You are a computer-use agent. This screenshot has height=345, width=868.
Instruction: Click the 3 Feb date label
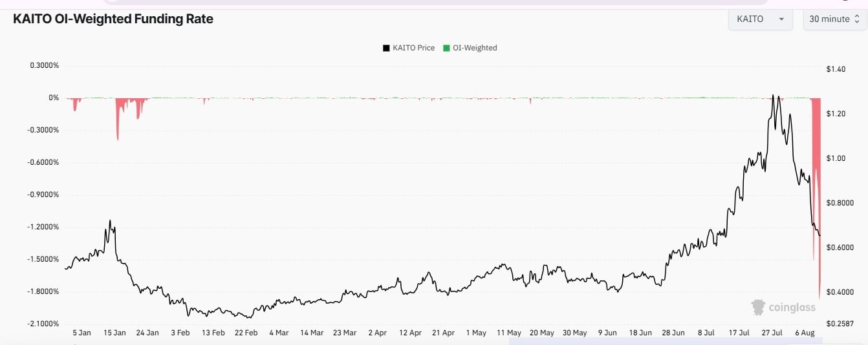(180, 333)
